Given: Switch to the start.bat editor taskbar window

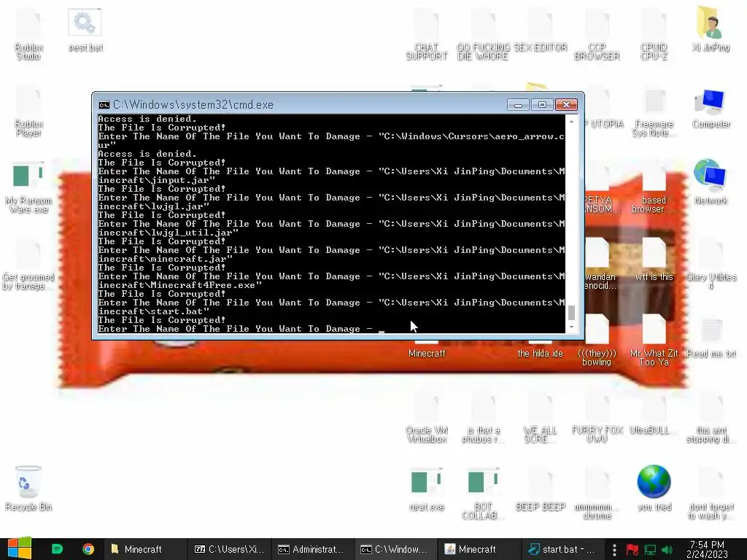Looking at the screenshot, I should click(x=562, y=549).
